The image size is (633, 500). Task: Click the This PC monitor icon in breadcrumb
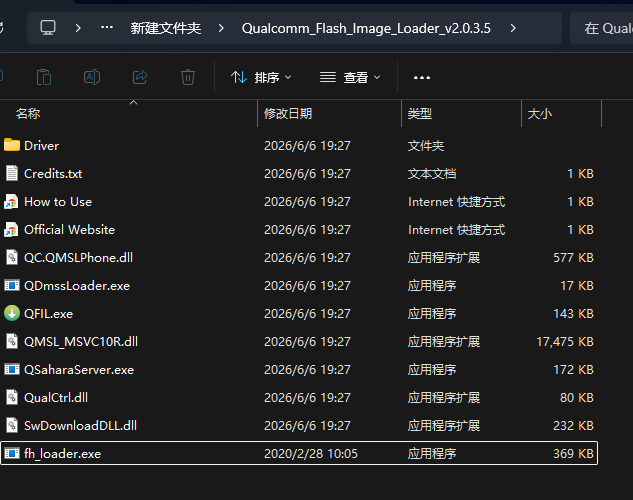pyautogui.click(x=48, y=28)
